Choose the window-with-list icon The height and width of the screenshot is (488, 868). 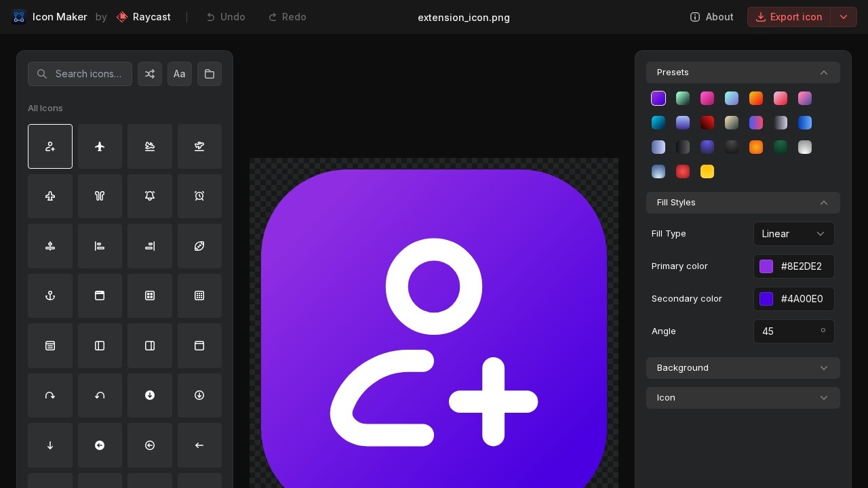click(x=50, y=346)
